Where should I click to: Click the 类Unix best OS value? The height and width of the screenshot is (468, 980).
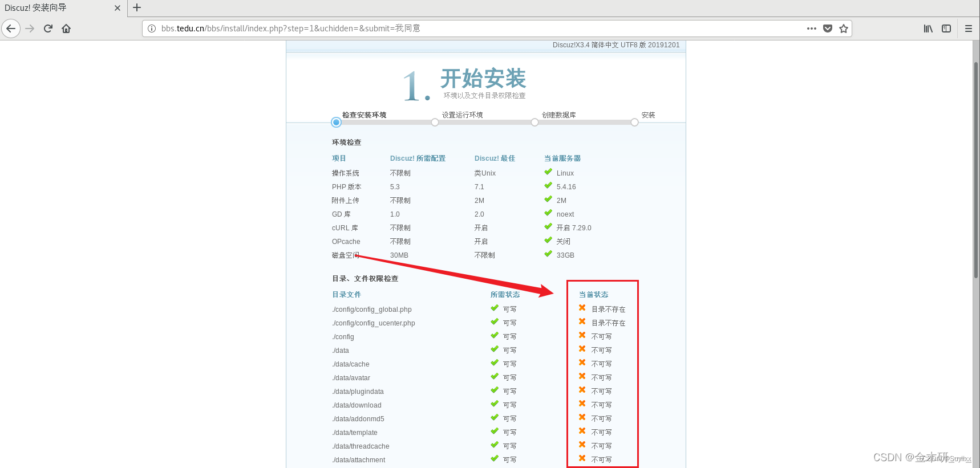click(x=485, y=173)
